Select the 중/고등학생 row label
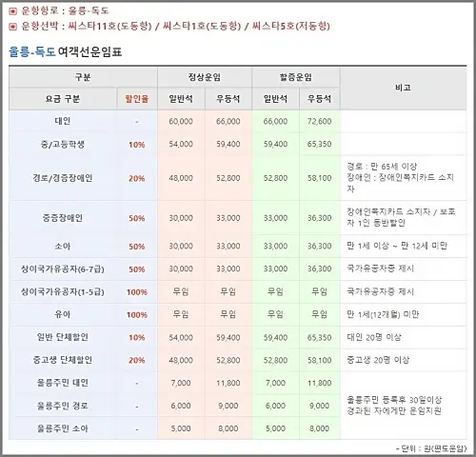The height and width of the screenshot is (457, 476). coord(63,144)
